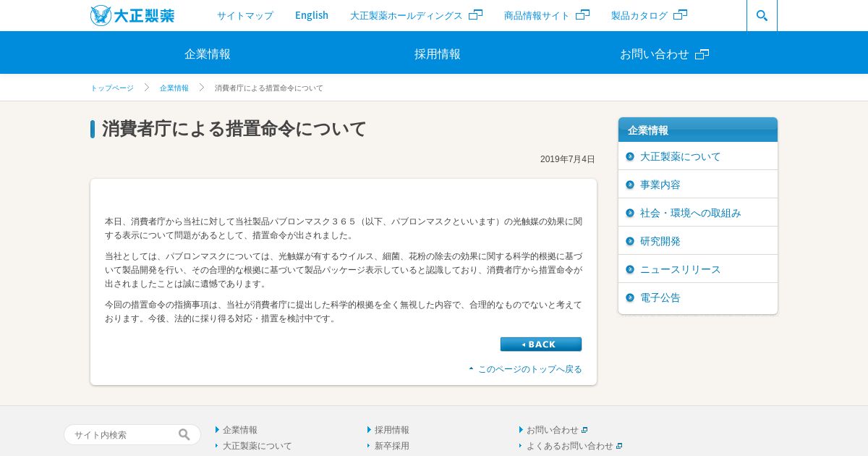Open the search magnifier icon in header
The image size is (868, 456).
762,15
